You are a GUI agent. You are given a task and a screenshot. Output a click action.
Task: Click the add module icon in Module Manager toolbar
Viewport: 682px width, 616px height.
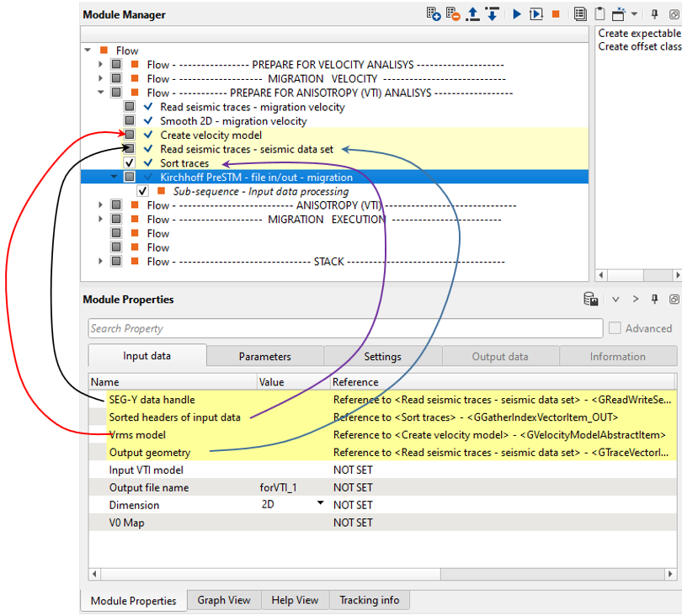pyautogui.click(x=434, y=14)
